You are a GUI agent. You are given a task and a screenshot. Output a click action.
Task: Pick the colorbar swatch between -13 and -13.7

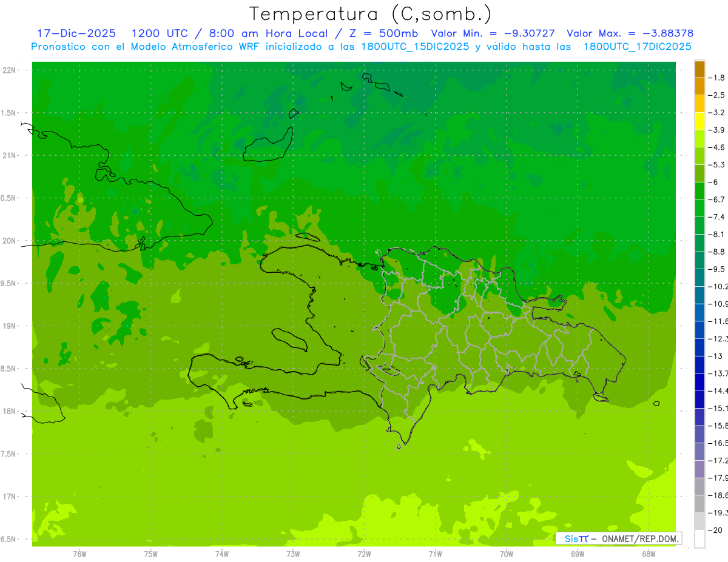click(699, 365)
